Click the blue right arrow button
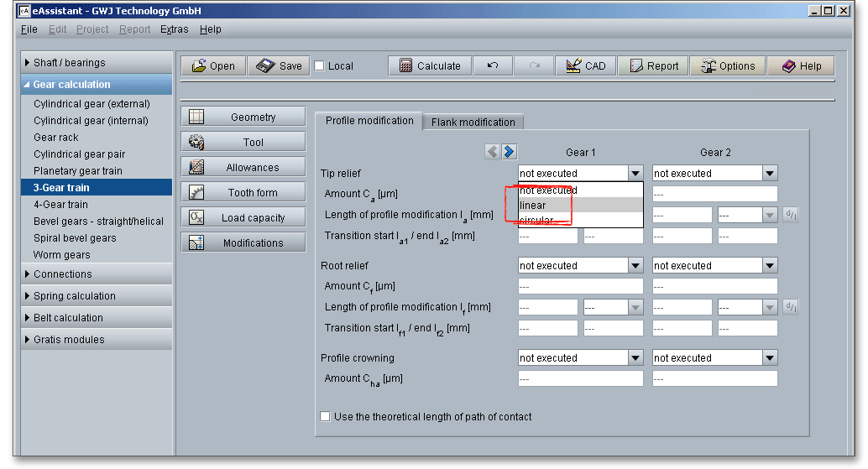 pyautogui.click(x=510, y=152)
